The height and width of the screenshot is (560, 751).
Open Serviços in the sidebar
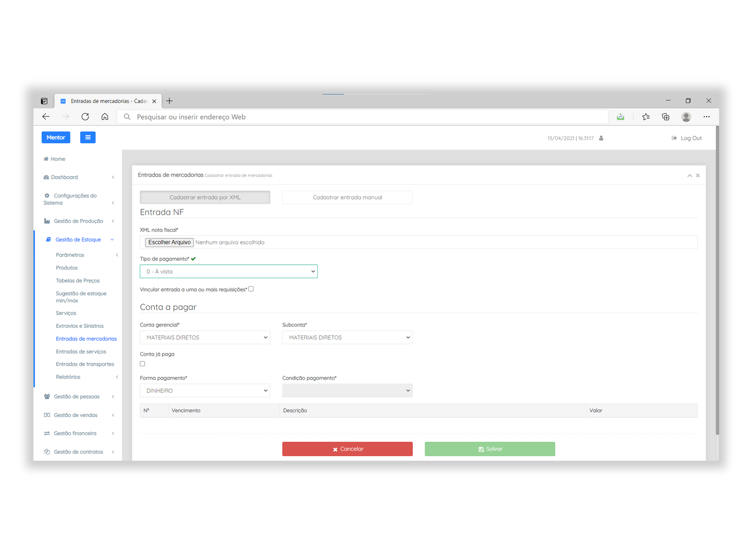pyautogui.click(x=66, y=313)
